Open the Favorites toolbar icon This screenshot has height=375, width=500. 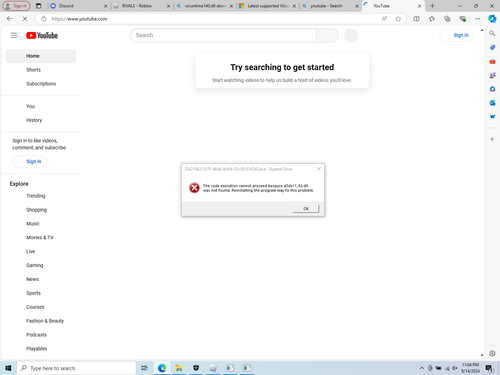(x=432, y=19)
